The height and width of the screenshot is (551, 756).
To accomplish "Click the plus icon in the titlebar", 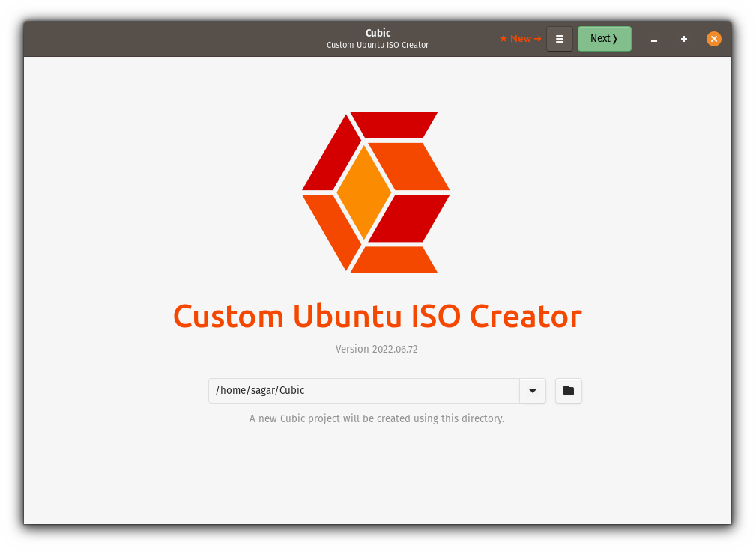I will [683, 39].
